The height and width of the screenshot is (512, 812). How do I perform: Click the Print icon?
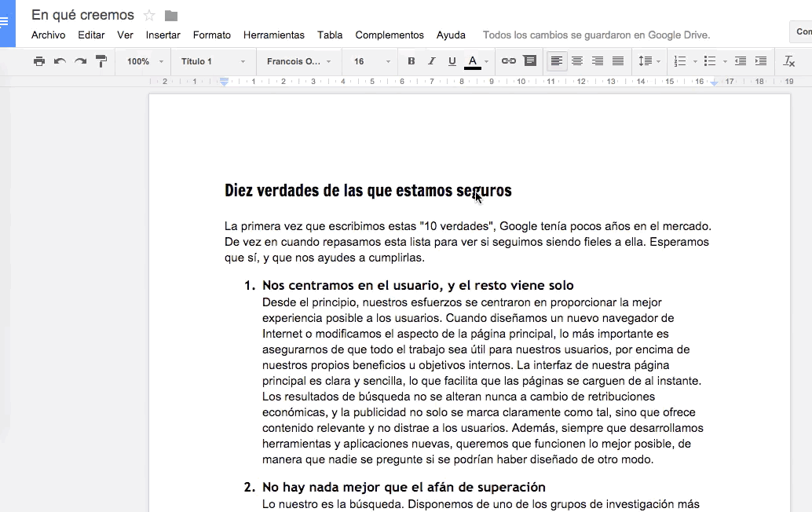(38, 61)
